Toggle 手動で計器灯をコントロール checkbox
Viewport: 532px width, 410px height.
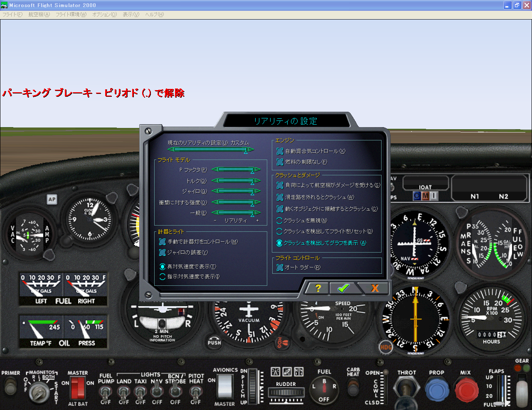click(162, 242)
